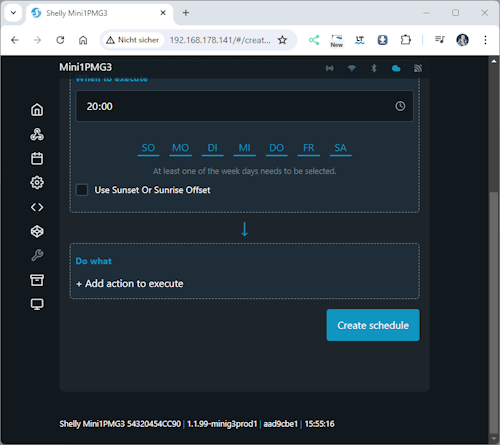
Task: Click the access point status icon
Action: [x=330, y=68]
